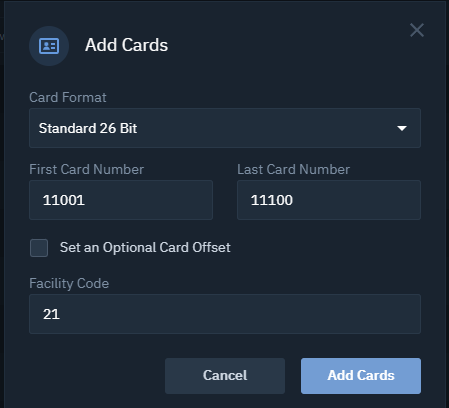Click the ID card icon in the header

pyautogui.click(x=49, y=46)
